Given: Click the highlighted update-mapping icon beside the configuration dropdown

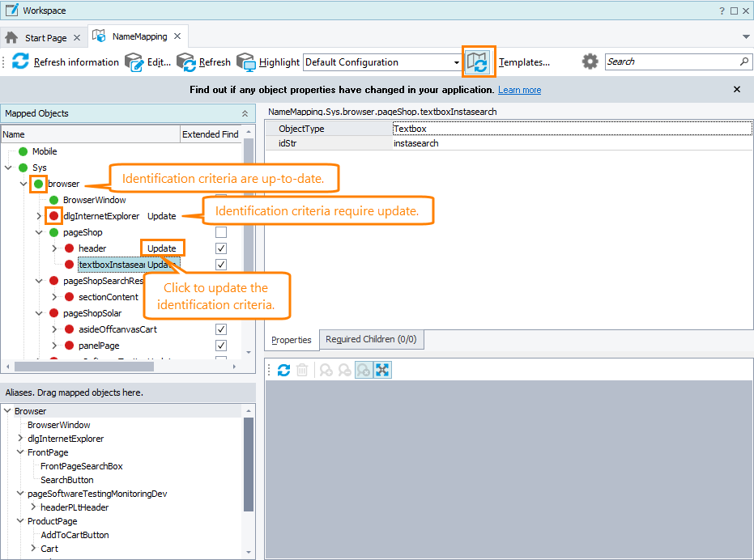Looking at the screenshot, I should [479, 62].
